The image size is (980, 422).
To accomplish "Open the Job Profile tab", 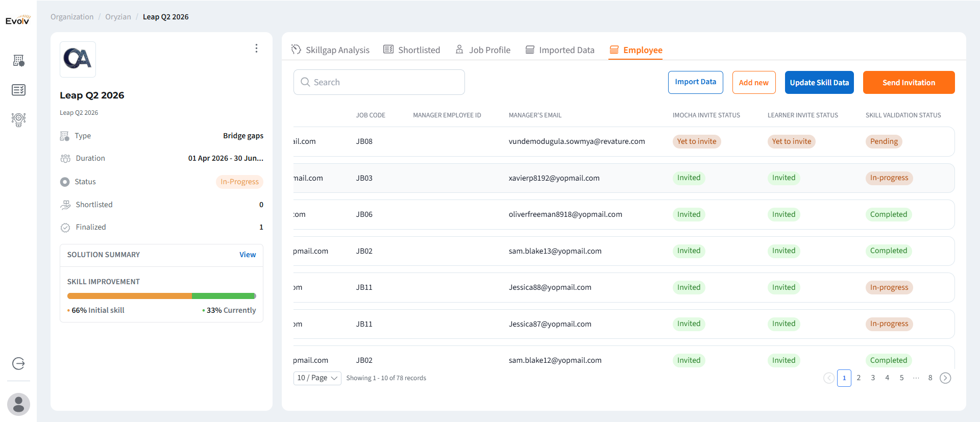I will pyautogui.click(x=483, y=50).
